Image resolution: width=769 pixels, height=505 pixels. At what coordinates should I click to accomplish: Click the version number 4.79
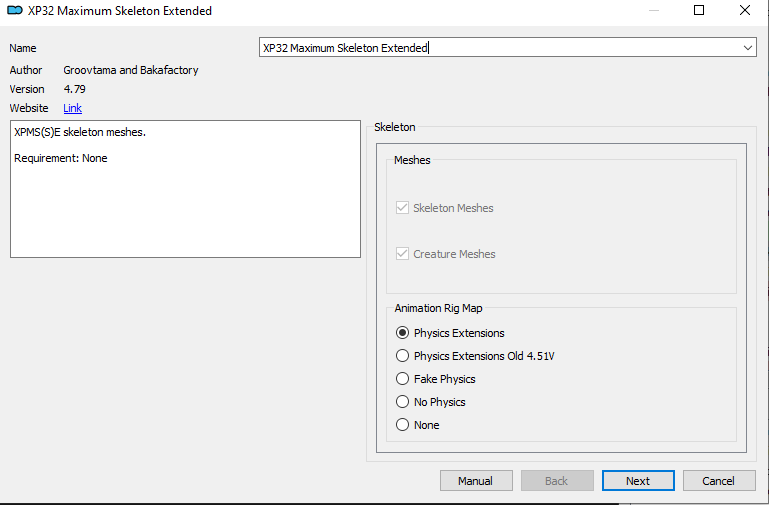75,89
